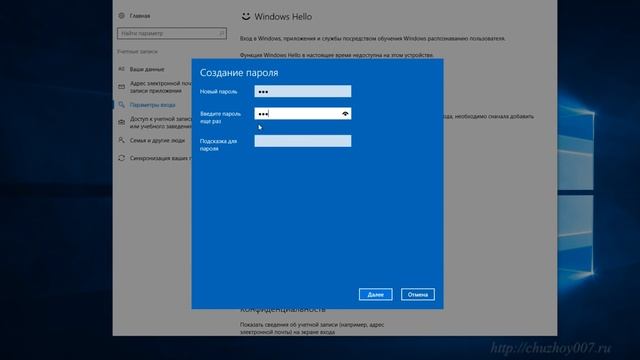
Task: Open Доступ к учетной записи section
Action: tap(160, 122)
